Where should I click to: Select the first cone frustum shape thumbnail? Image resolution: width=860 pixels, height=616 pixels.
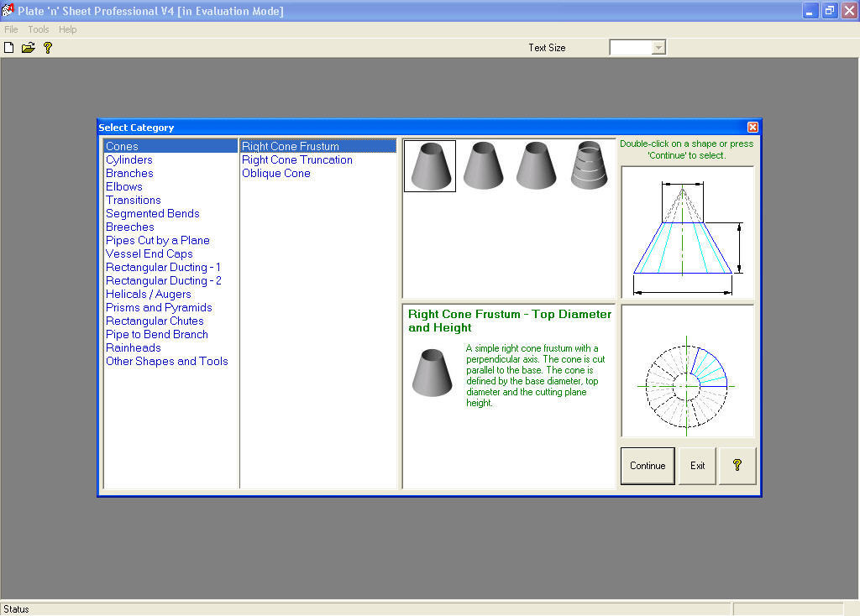pos(430,166)
